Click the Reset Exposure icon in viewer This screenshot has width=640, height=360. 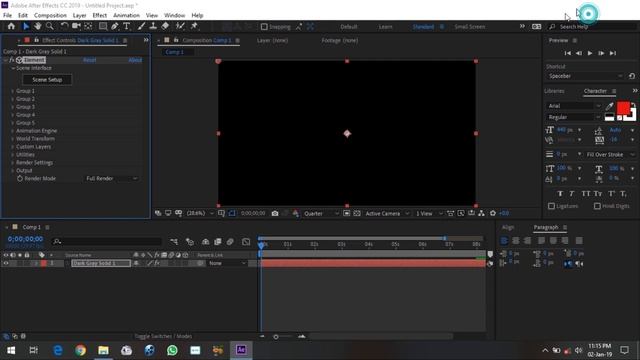point(493,213)
